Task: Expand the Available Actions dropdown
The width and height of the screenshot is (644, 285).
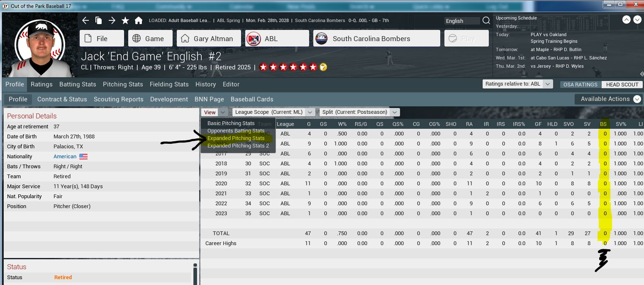Action: tap(609, 99)
